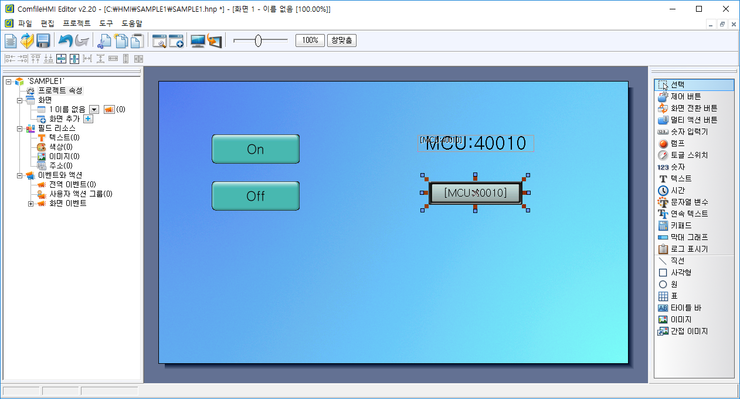
Task: Click the plus button beside 화면 추가
Action: (x=88, y=119)
